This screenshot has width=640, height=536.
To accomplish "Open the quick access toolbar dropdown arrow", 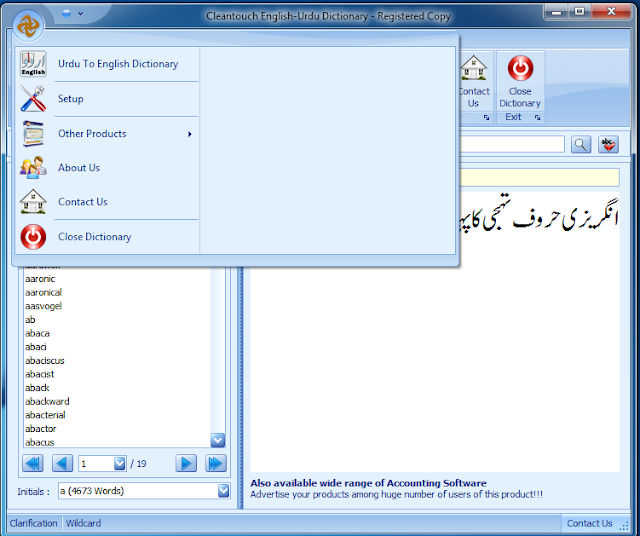I will 80,13.
